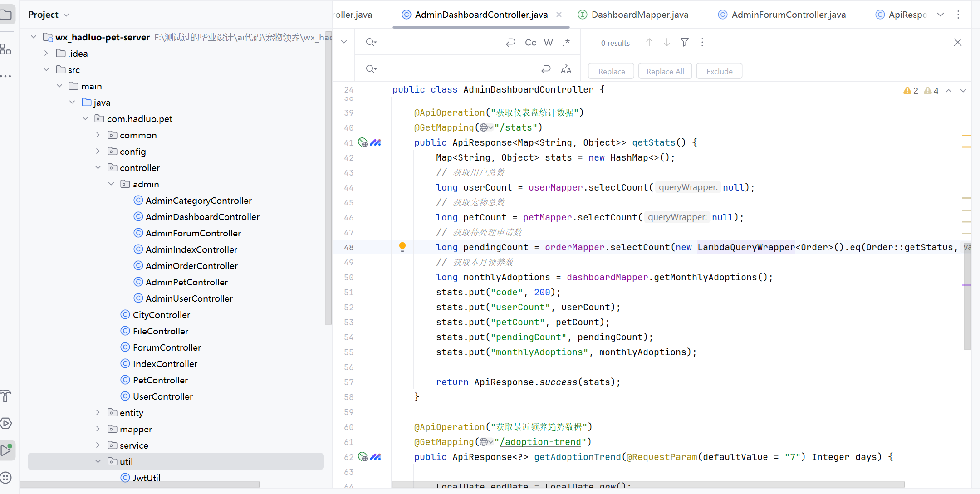The width and height of the screenshot is (980, 494).
Task: Collapse the main folder
Action: (x=59, y=86)
